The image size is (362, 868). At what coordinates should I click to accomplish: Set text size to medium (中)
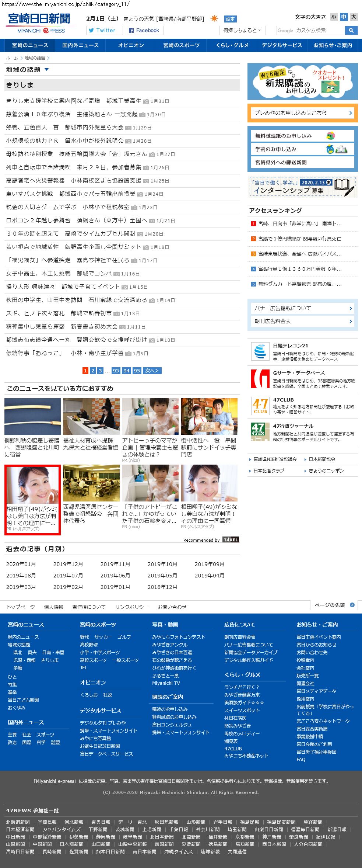344,17
